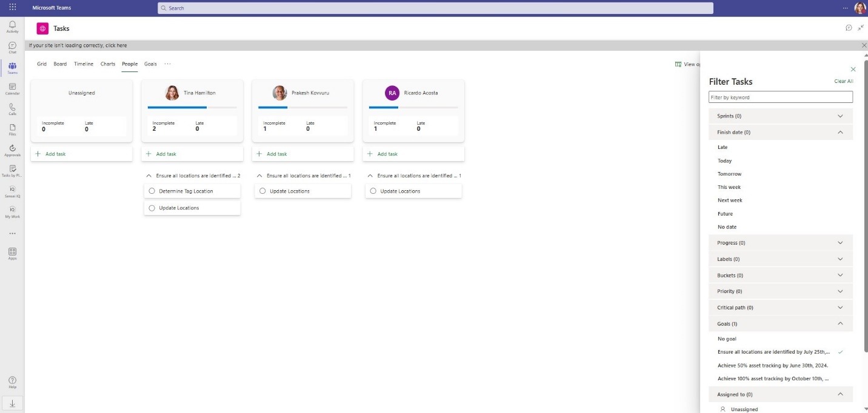
Task: Collapse goal group under Ricardo Acosta
Action: [370, 176]
